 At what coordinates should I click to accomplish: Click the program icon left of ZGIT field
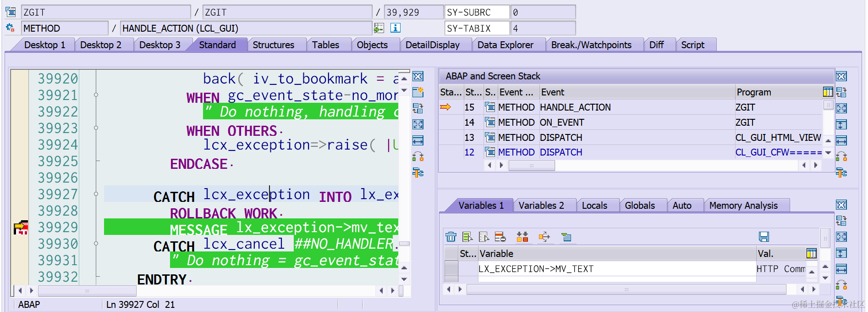click(x=11, y=12)
